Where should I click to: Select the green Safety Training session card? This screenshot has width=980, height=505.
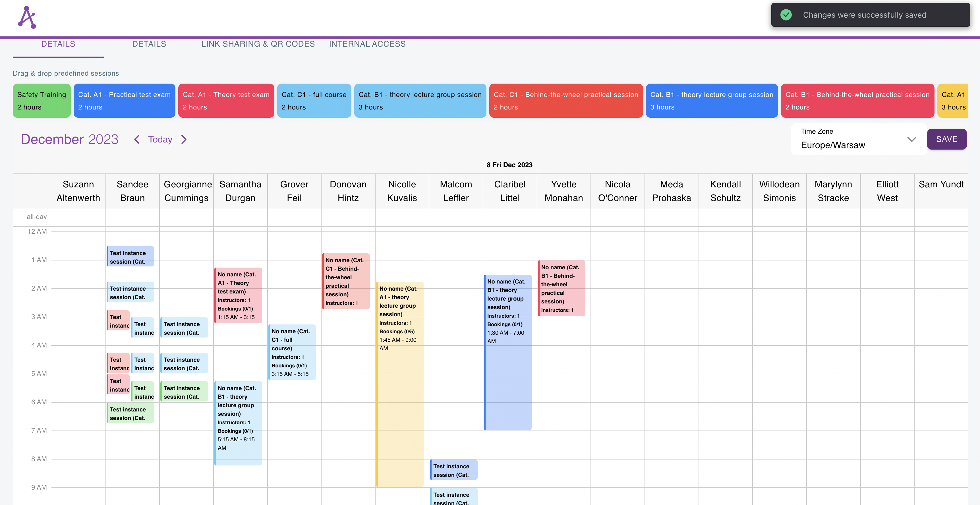point(42,100)
